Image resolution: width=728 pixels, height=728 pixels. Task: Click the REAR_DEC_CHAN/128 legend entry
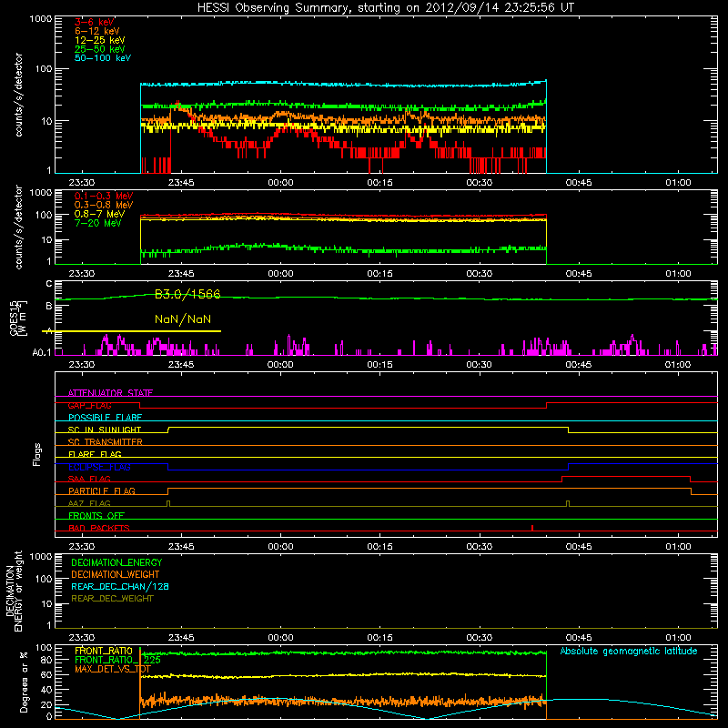coord(120,586)
